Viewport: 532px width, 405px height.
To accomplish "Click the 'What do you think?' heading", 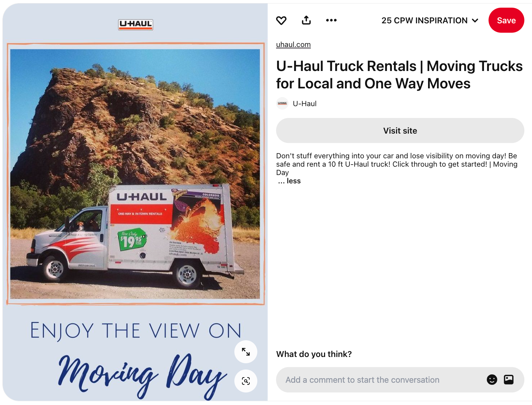I will coord(314,354).
